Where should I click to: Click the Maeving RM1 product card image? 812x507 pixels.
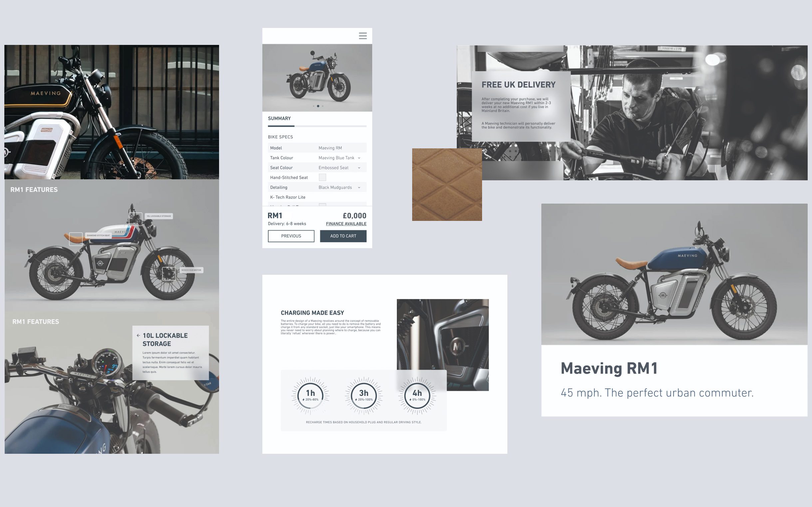click(675, 274)
